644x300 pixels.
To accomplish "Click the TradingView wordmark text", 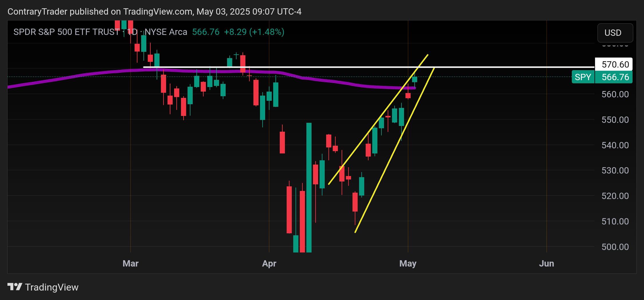I will [52, 287].
